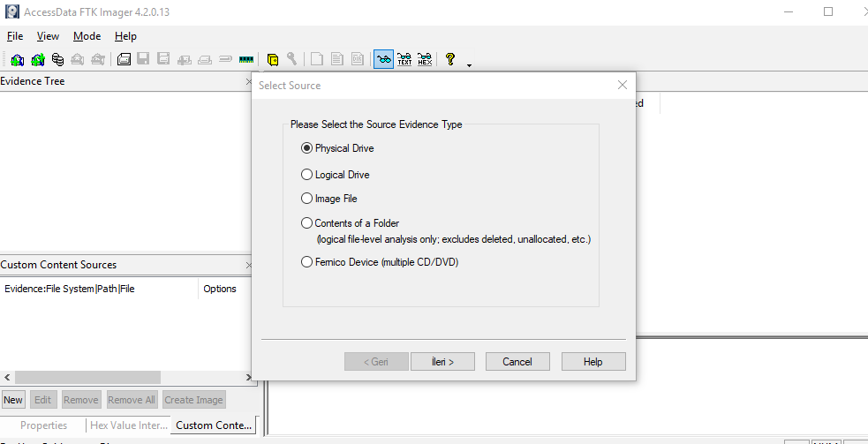Switch to TEXT view mode icon
Image resolution: width=868 pixels, height=444 pixels.
tap(404, 59)
